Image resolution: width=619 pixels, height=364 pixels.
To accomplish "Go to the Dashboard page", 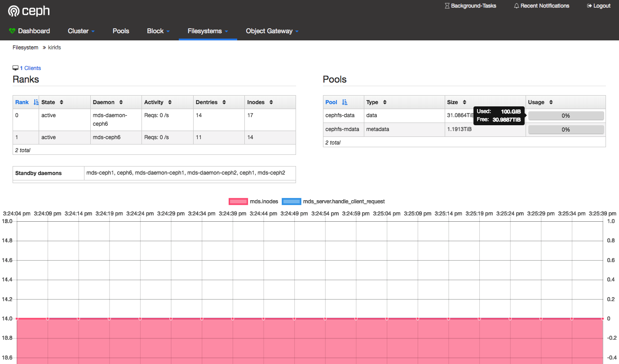I will (x=30, y=31).
